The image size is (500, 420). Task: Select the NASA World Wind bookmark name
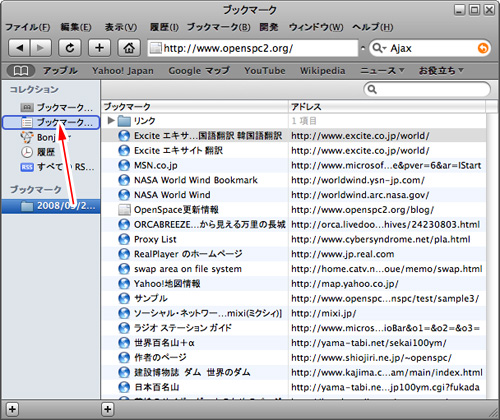coord(172,195)
